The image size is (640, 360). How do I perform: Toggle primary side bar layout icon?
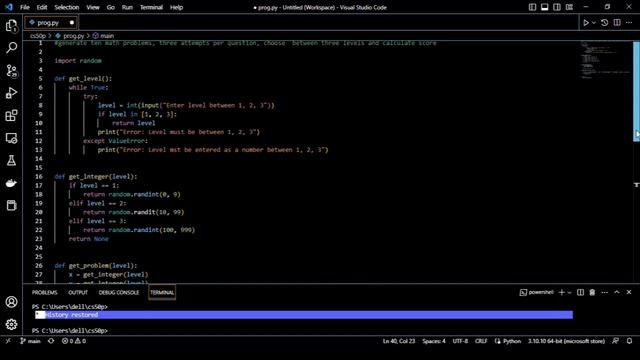click(532, 7)
